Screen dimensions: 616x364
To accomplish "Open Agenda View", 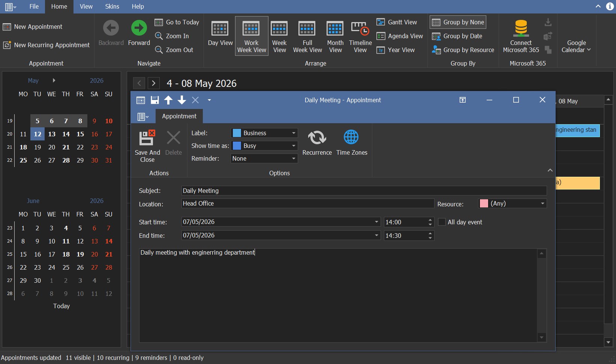I will pos(400,36).
